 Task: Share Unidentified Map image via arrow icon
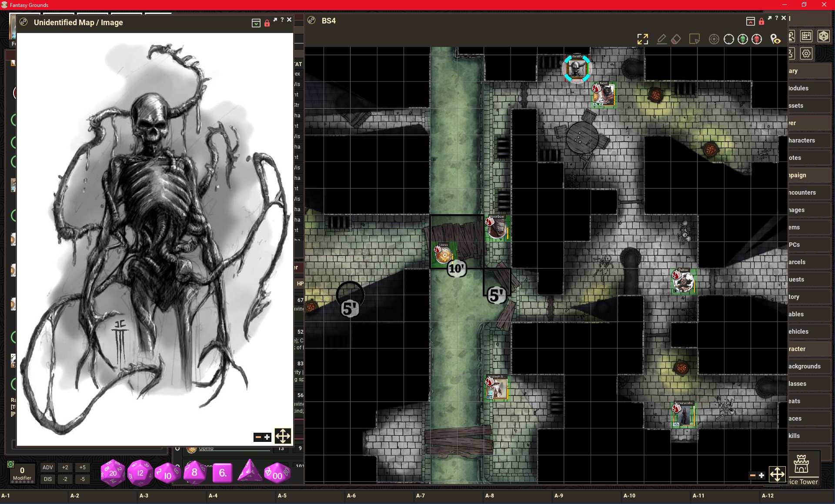275,20
